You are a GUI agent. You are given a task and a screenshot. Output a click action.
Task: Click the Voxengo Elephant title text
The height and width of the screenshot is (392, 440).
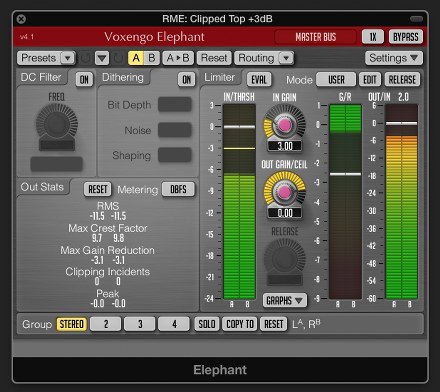(154, 37)
